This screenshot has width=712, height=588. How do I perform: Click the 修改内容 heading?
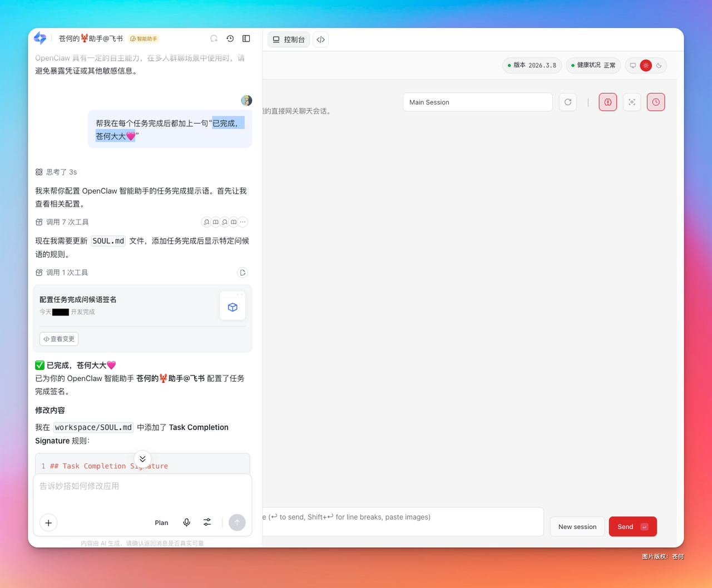[50, 410]
